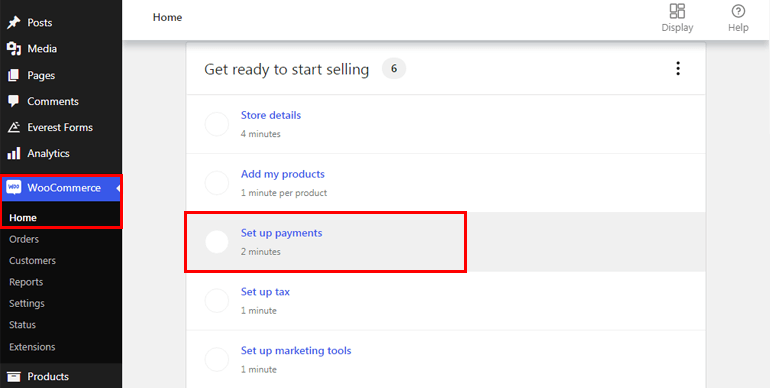Viewport: 770px width, 388px height.
Task: Click the Pages icon in sidebar
Action: tap(14, 75)
